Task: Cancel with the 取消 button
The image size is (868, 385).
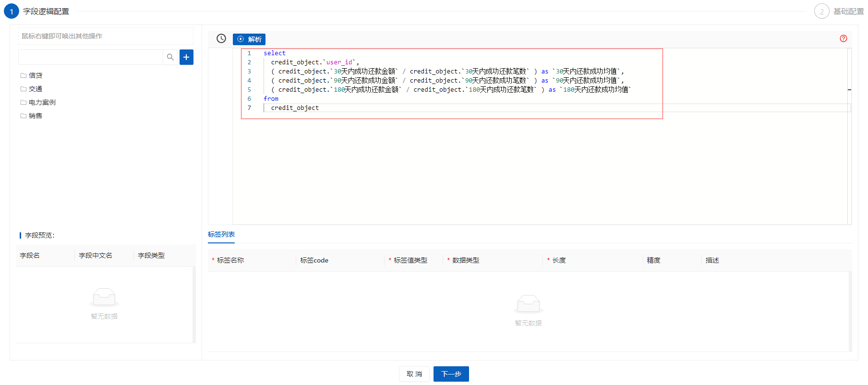Action: pyautogui.click(x=414, y=374)
